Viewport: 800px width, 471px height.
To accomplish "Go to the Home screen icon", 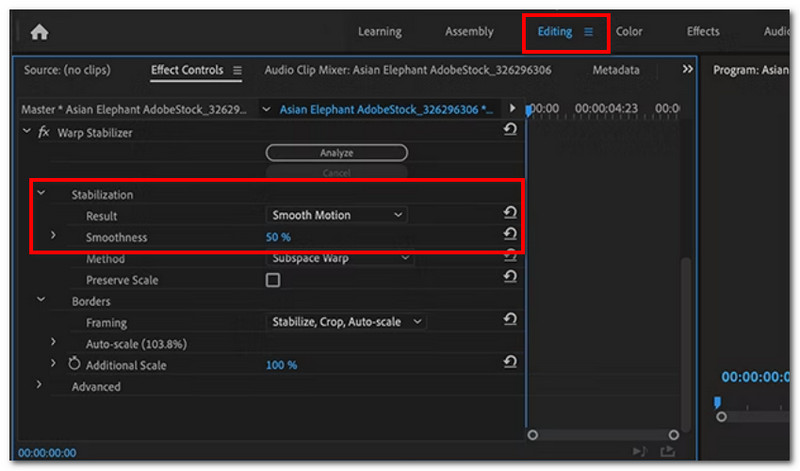I will (39, 33).
